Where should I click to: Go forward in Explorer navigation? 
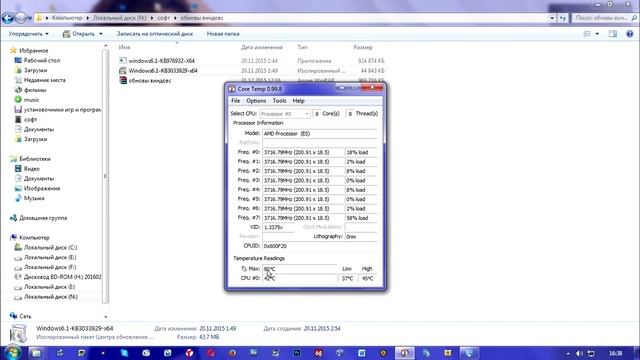[20, 18]
